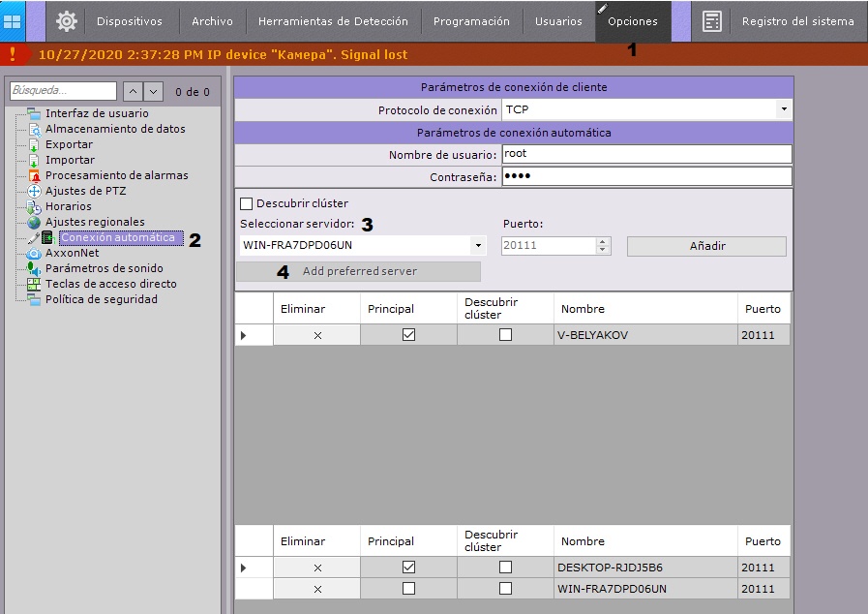
Task: Open the Protocolo de conexión dropdown
Action: [783, 110]
